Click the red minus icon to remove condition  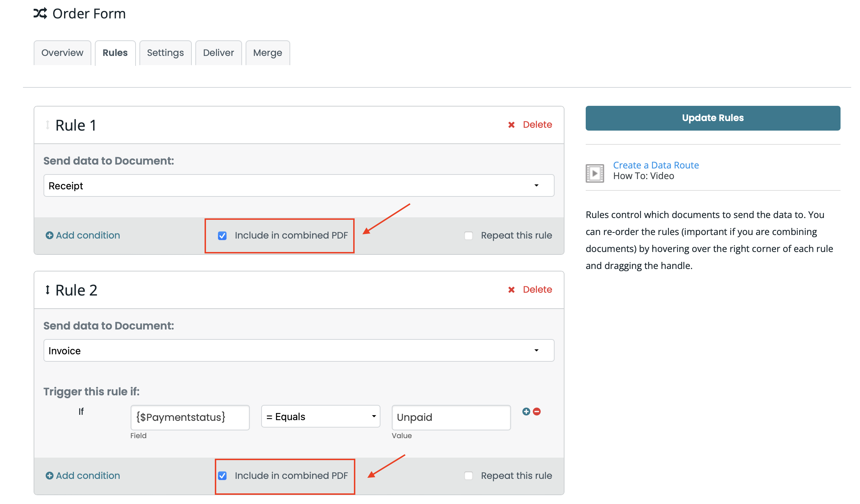pyautogui.click(x=537, y=411)
